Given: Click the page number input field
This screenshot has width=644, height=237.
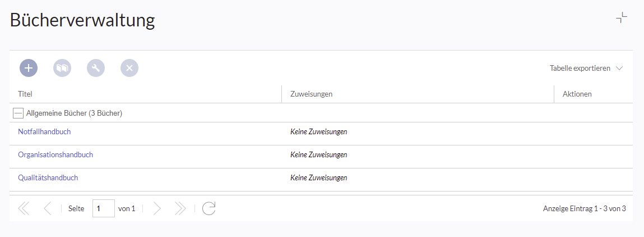Looking at the screenshot, I should 104,208.
